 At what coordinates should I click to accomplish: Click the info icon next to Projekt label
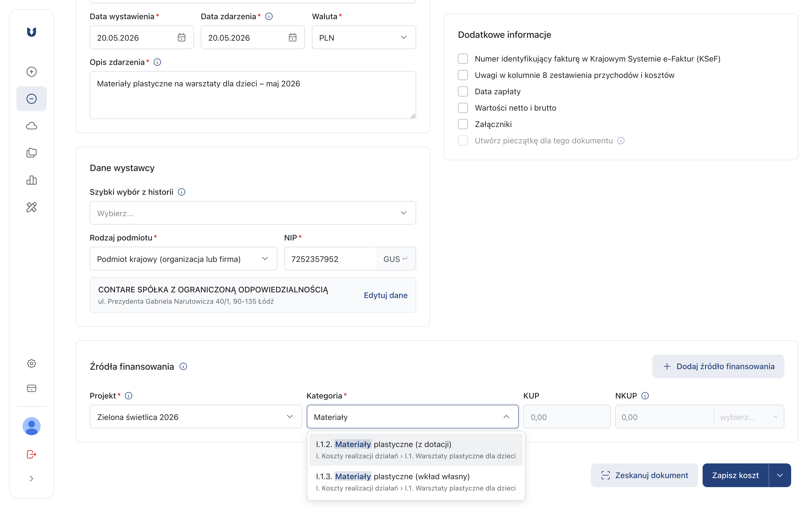129,395
